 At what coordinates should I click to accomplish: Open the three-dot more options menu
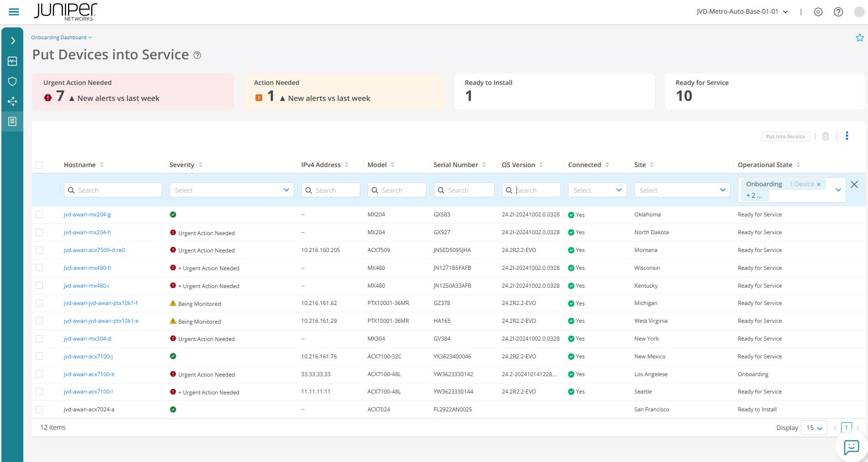[847, 136]
